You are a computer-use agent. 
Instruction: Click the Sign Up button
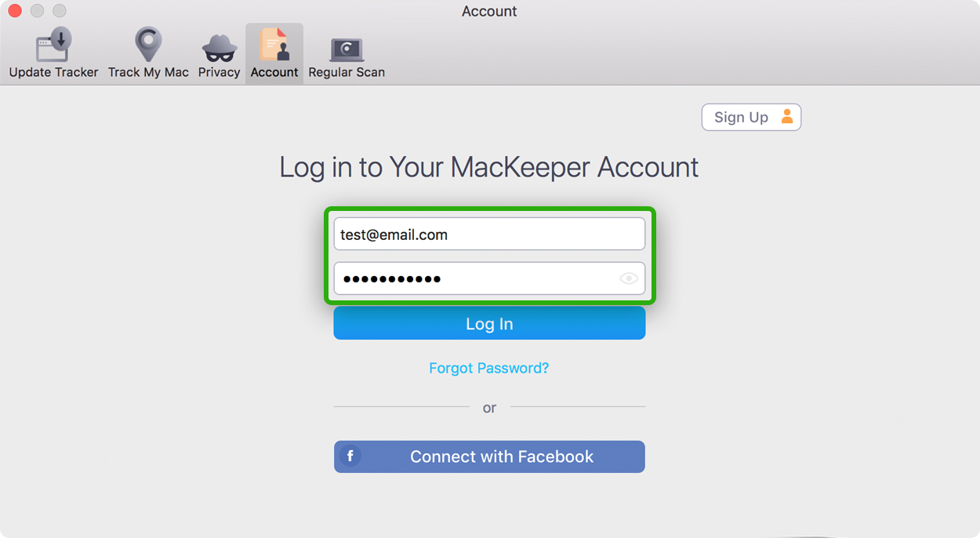click(751, 117)
